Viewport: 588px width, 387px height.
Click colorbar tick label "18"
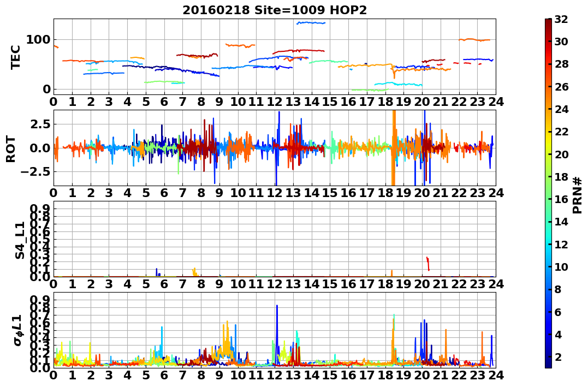[561, 177]
